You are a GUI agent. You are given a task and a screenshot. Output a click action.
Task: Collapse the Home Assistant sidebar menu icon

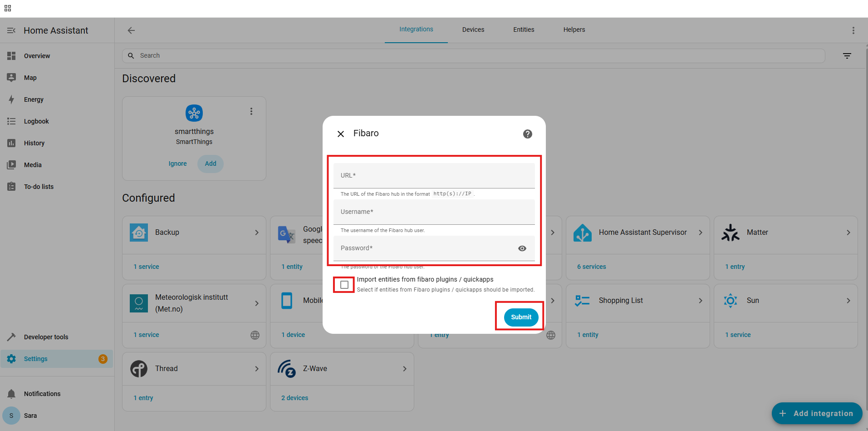point(11,30)
